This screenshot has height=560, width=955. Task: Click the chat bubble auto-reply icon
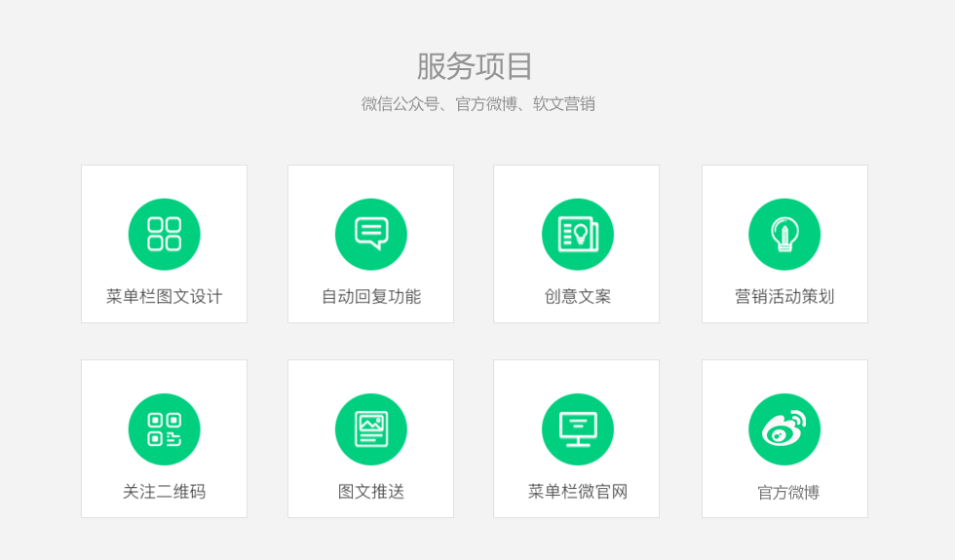[x=371, y=235]
